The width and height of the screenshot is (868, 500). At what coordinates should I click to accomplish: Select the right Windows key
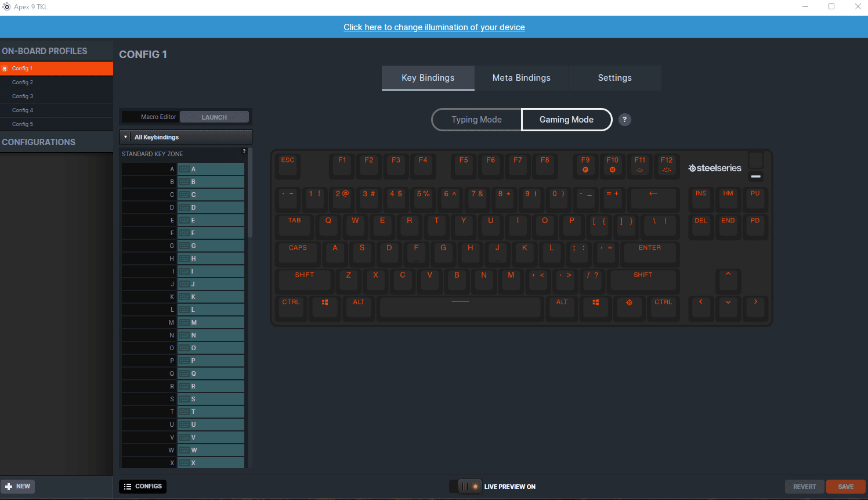tap(595, 308)
